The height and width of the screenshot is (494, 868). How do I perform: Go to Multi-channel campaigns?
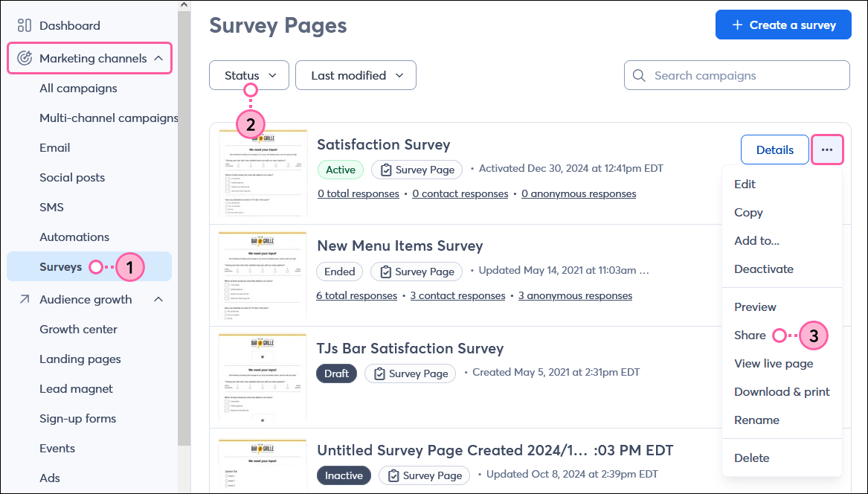point(109,118)
